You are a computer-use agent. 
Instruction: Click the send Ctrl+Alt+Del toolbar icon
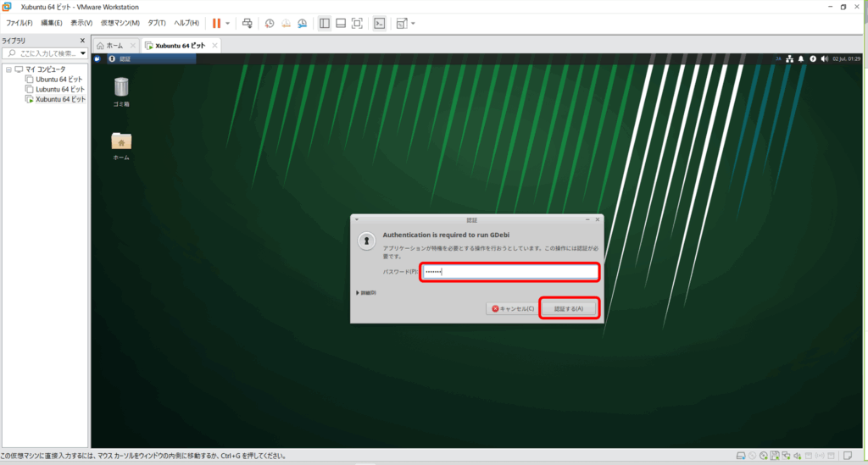247,23
